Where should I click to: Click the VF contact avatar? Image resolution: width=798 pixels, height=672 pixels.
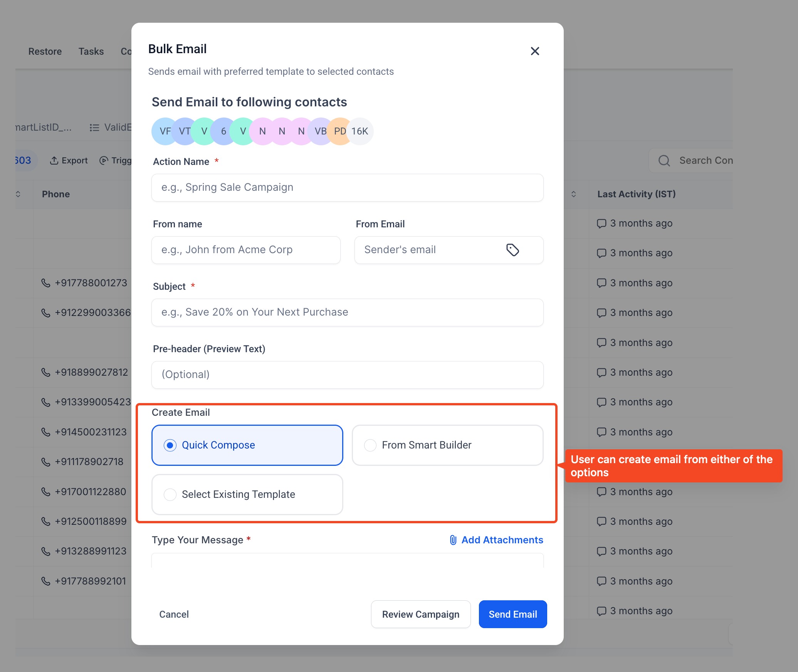tap(162, 131)
